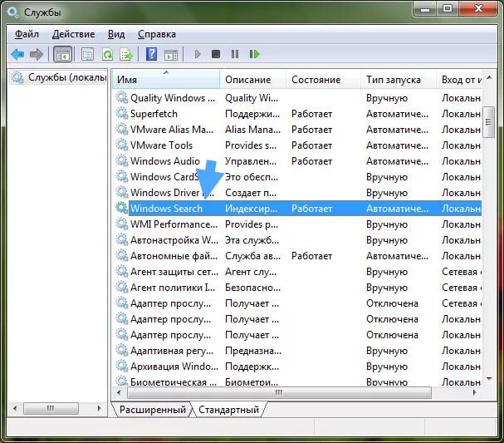This screenshot has width=504, height=443.
Task: Sort by the Имя column header
Action: (x=166, y=80)
